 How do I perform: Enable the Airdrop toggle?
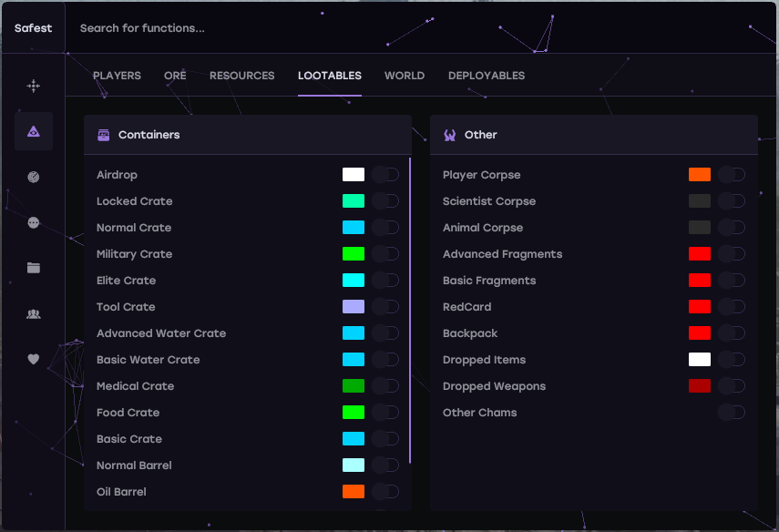[385, 175]
